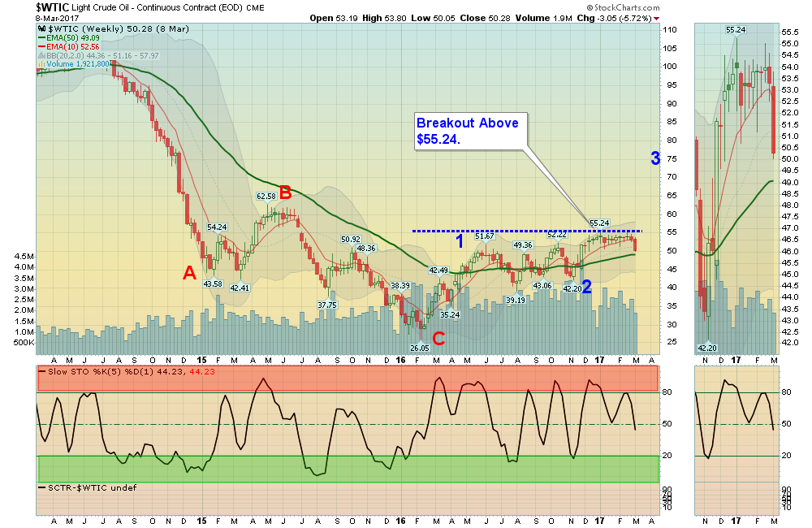
Task: Click the "High 53.80" value in header
Action: point(384,18)
